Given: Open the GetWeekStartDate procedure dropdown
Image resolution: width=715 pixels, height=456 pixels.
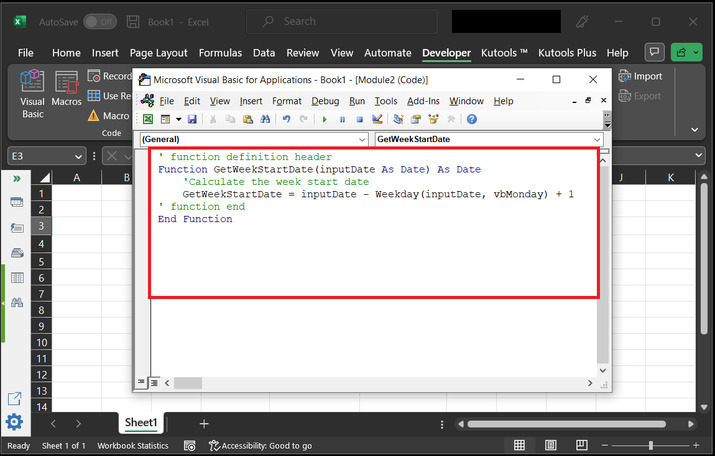Looking at the screenshot, I should [597, 140].
